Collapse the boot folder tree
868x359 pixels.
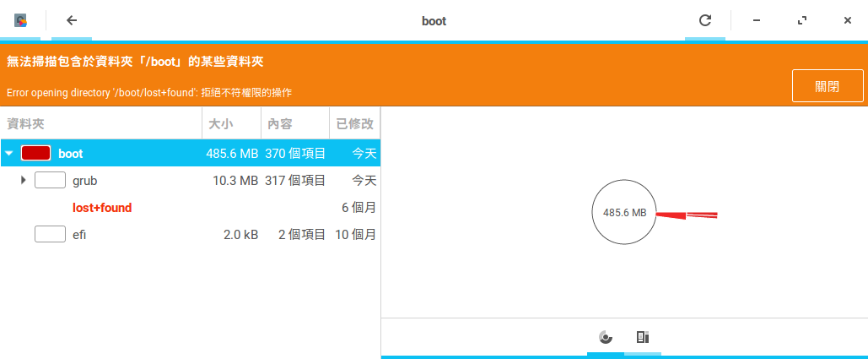tap(8, 154)
